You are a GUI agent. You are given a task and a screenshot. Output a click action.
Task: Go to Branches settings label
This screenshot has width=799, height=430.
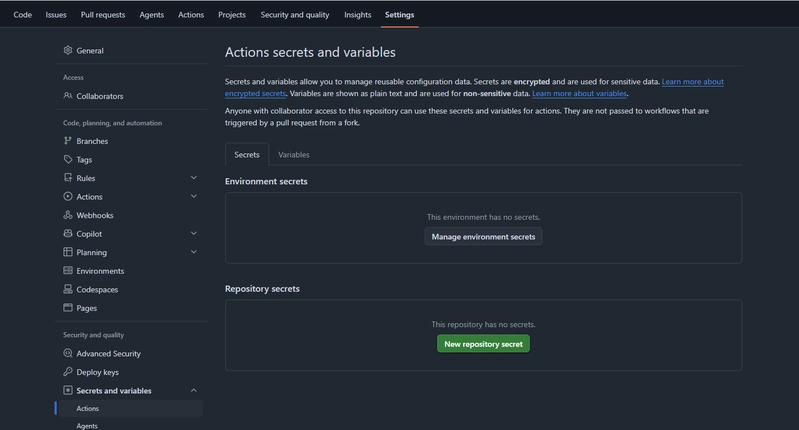[92, 141]
